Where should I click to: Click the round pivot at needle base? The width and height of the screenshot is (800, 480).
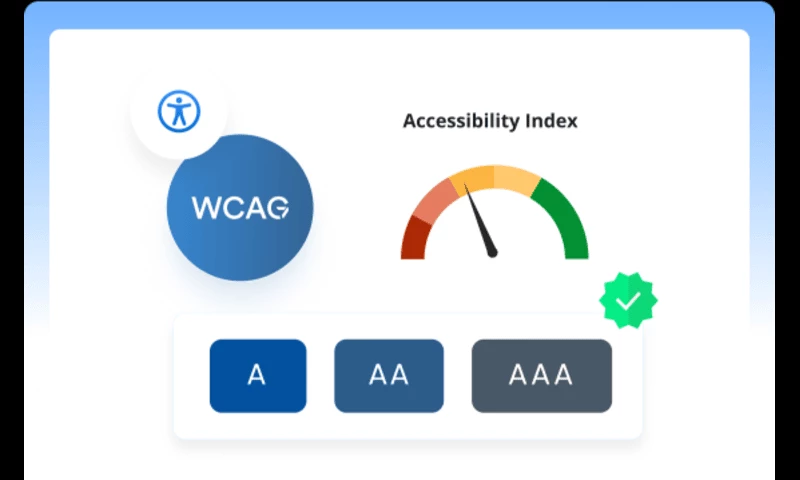pos(492,253)
